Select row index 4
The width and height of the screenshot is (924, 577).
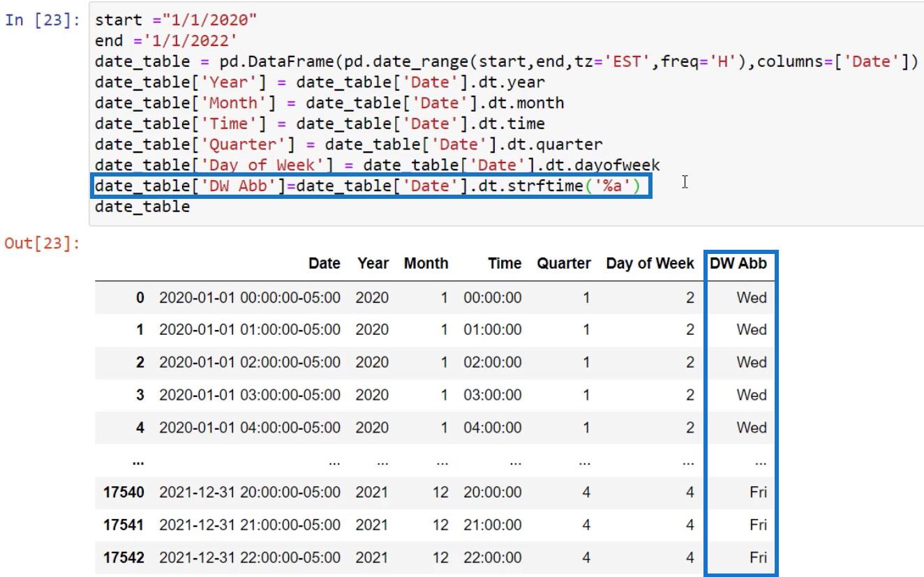140,427
